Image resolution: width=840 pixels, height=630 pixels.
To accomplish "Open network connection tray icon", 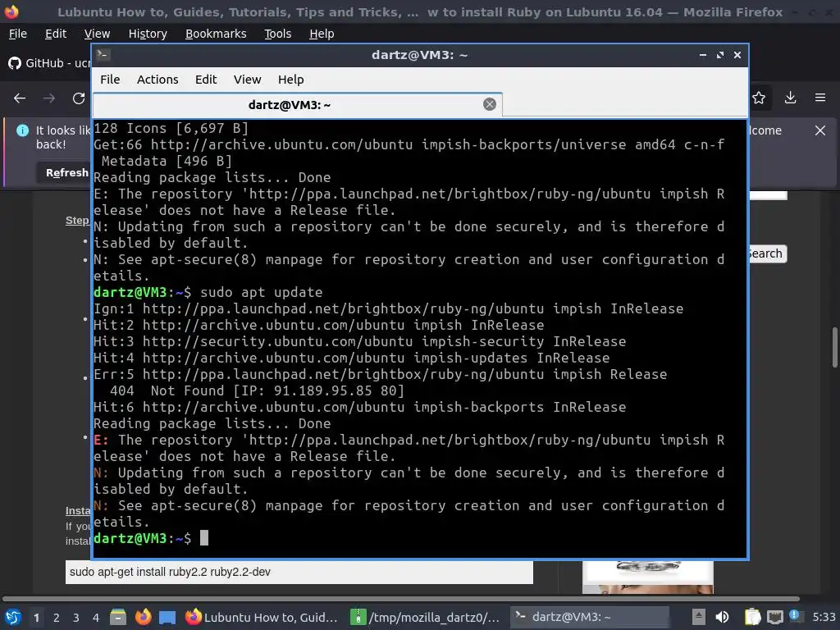I will pos(774,617).
